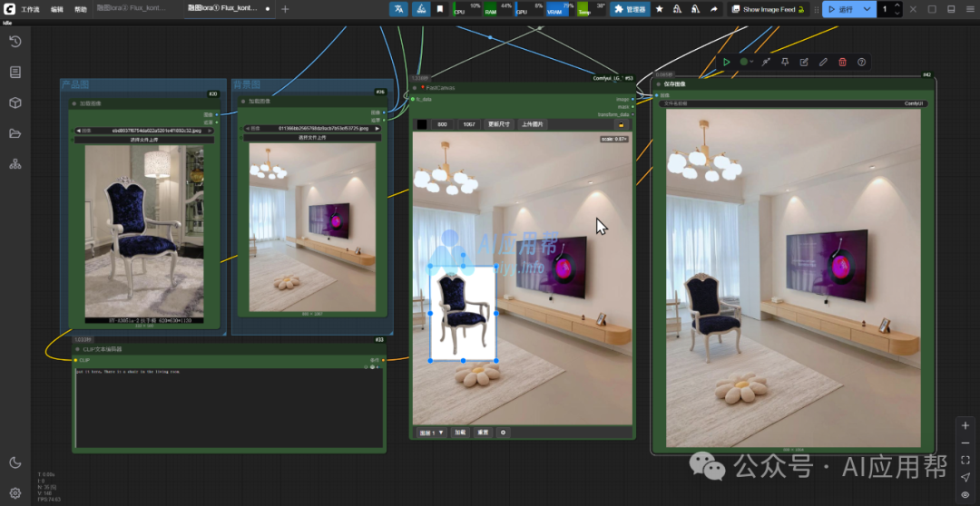Select previous image in product node
The width and height of the screenshot is (980, 506).
[78, 131]
